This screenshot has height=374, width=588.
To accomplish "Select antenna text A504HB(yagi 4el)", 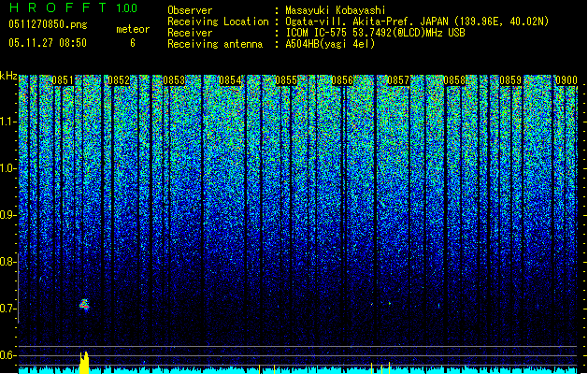I will click(x=330, y=44).
